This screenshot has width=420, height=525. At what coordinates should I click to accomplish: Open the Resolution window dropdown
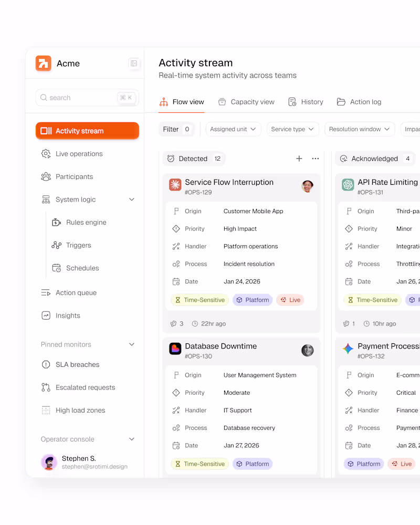360,129
